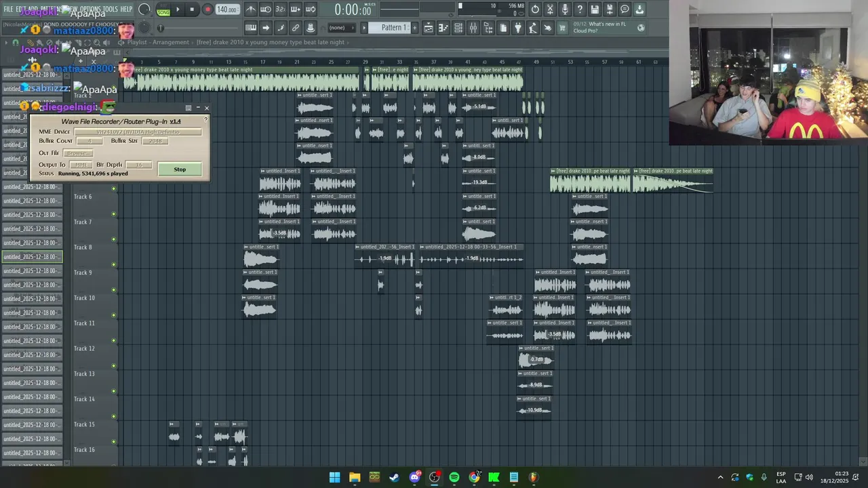Click the plus button next to Pattern 1

point(414,28)
